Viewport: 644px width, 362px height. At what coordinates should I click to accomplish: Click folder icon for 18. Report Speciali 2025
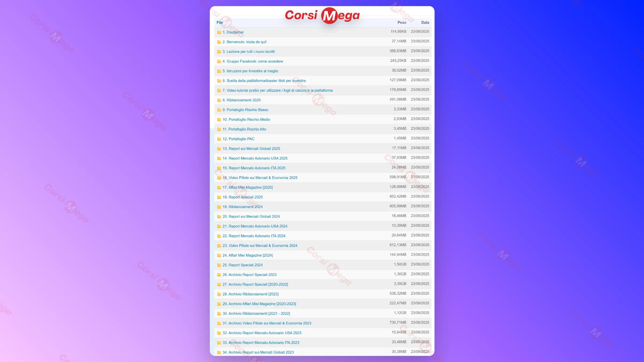pyautogui.click(x=219, y=197)
